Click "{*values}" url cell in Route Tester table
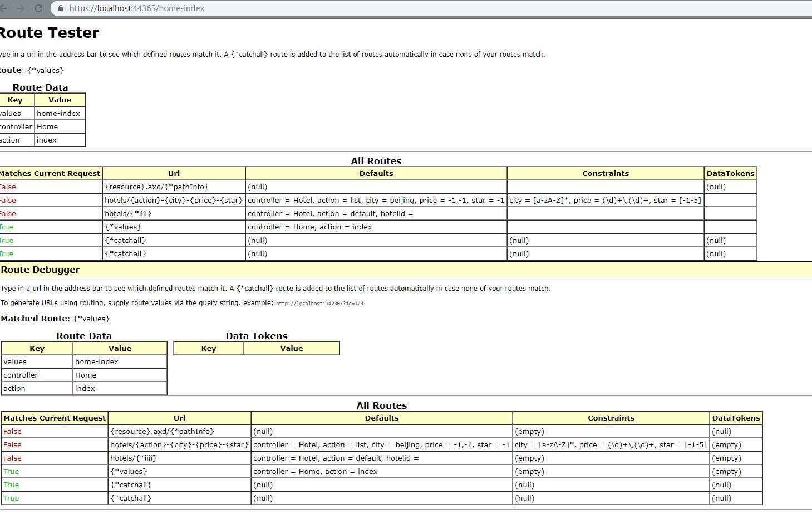Image resolution: width=812 pixels, height=518 pixels. (x=123, y=227)
